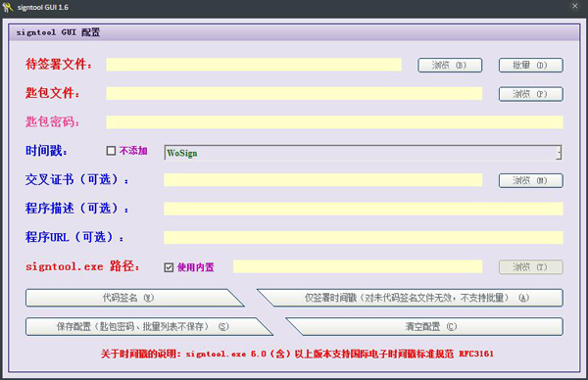
Task: Click the 程序URL input field
Action: [x=364, y=238]
